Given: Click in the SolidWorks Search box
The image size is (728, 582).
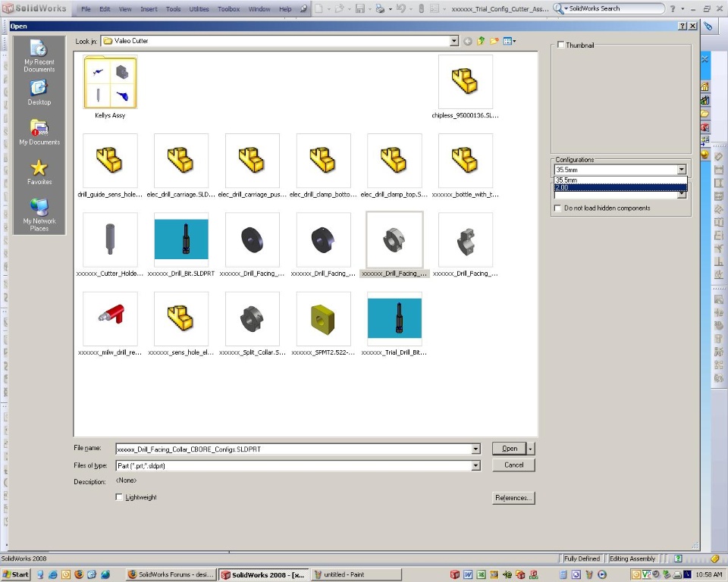Looking at the screenshot, I should pyautogui.click(x=615, y=8).
